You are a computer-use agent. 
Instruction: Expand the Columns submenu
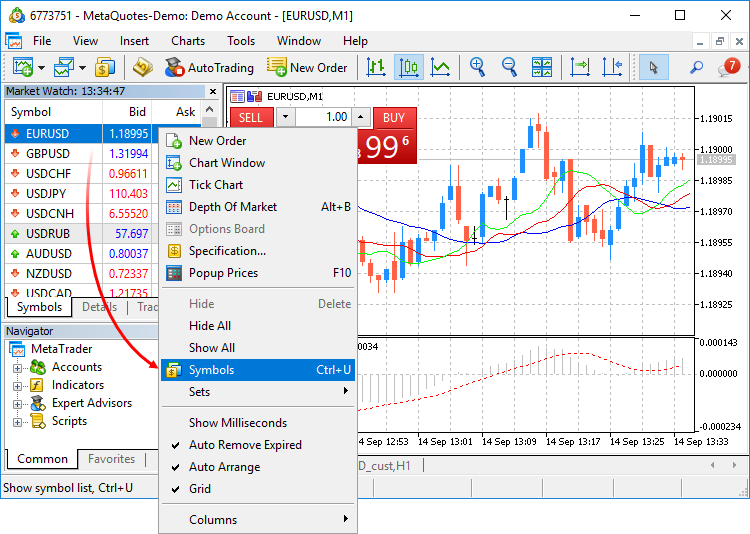pos(258,520)
